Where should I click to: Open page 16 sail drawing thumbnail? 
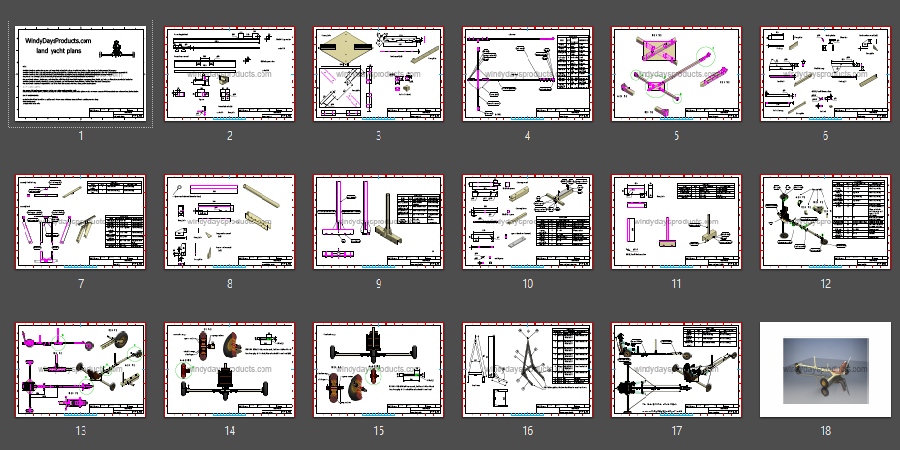(x=527, y=370)
